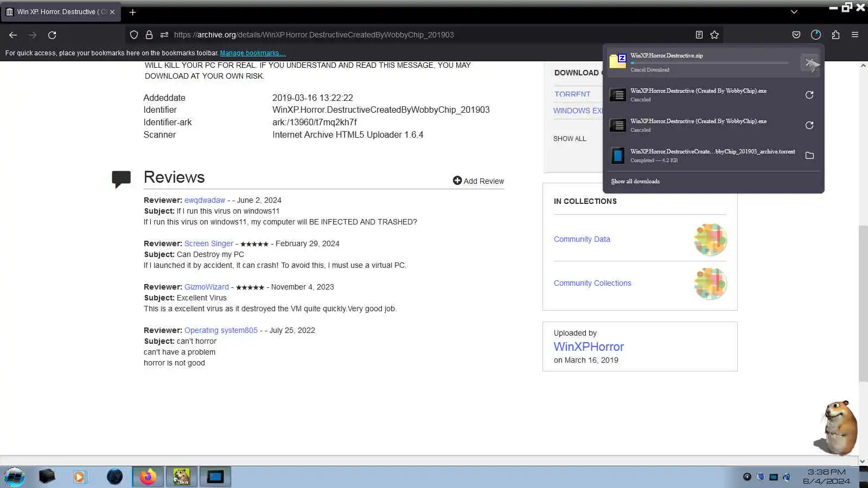Click ark identifier ark:/13960/t7mq2kh7f
Screen dimensions: 868x488
click(315, 123)
